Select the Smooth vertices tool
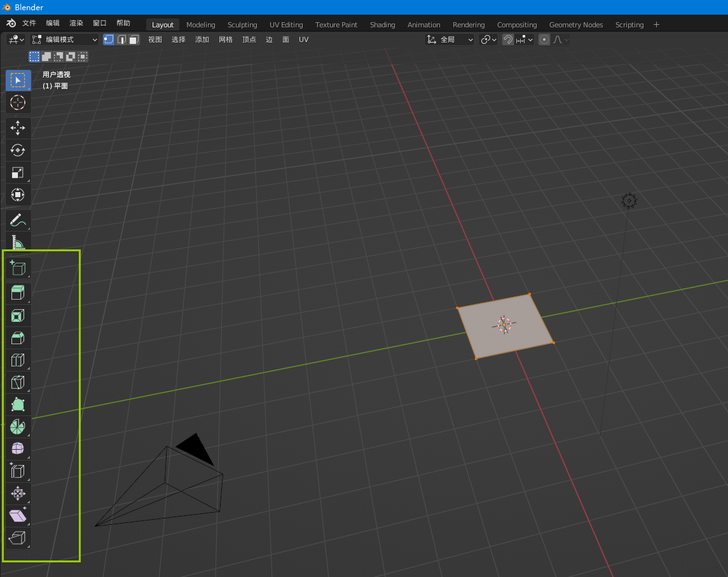 18,448
